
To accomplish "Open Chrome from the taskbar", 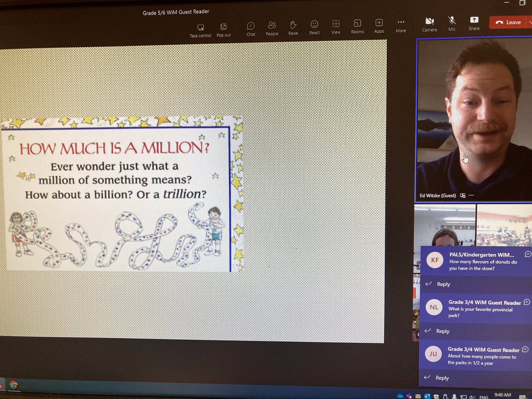I will point(14,385).
